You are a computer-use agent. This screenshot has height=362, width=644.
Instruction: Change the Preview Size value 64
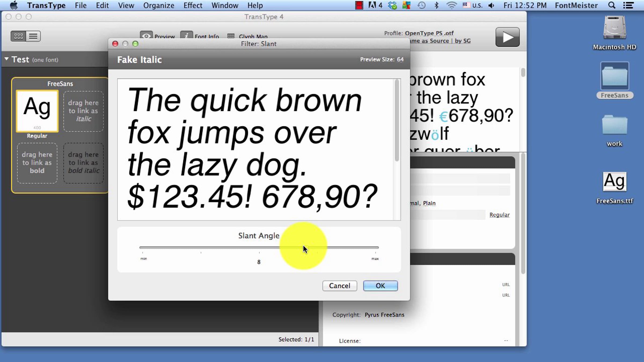click(x=400, y=59)
